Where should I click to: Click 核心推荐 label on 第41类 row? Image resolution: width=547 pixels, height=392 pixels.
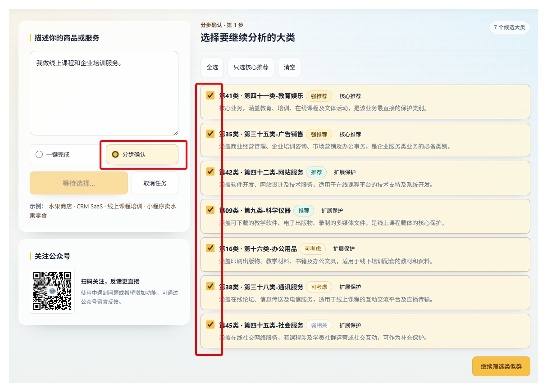click(x=350, y=96)
